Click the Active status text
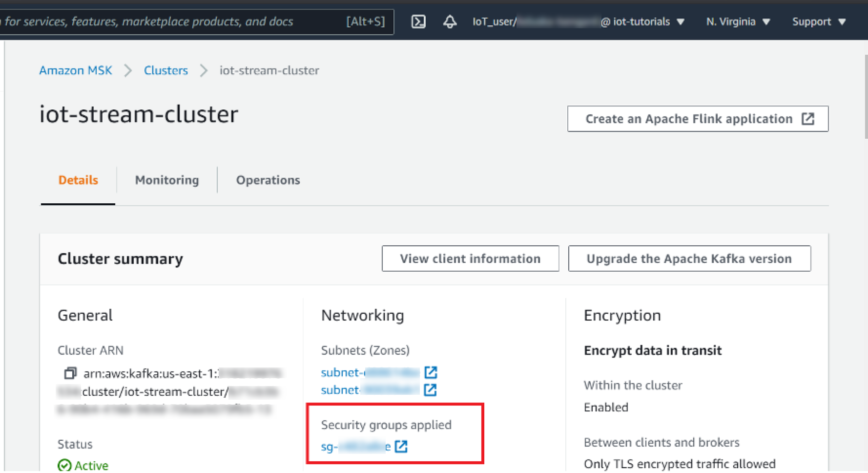The width and height of the screenshot is (868, 473). coord(91,465)
